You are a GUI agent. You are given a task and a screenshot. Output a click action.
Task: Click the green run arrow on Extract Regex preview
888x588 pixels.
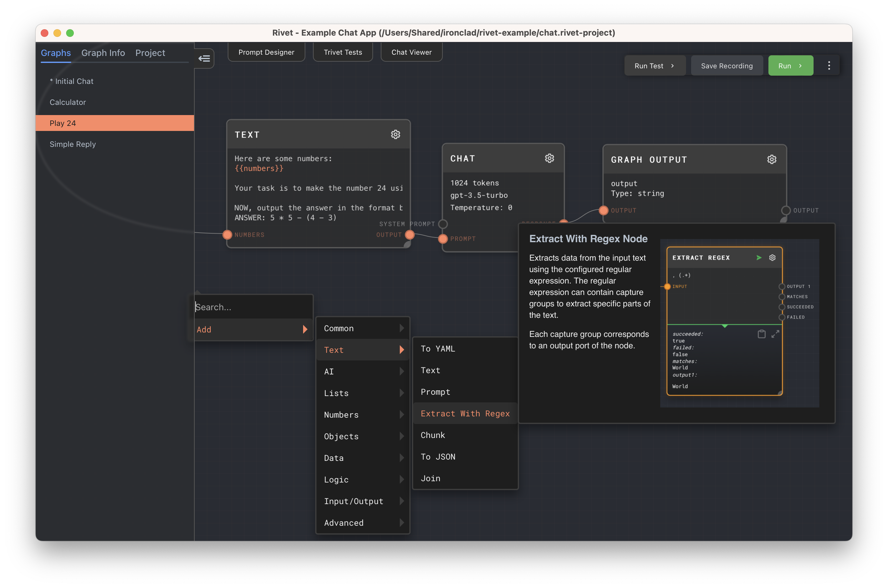759,258
